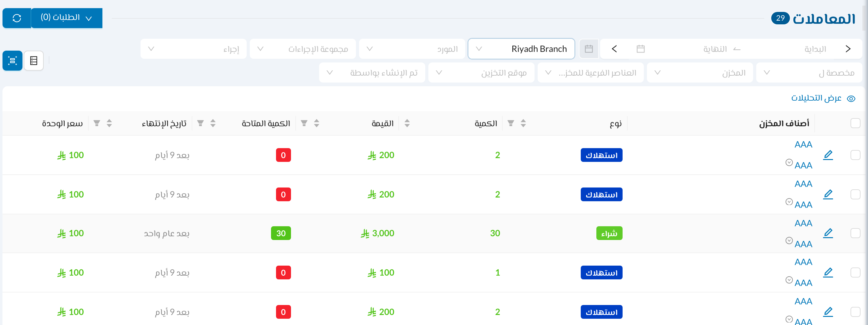Image resolution: width=868 pixels, height=325 pixels.
Task: Sort the الكمية المتاحة column
Action: pos(316,123)
